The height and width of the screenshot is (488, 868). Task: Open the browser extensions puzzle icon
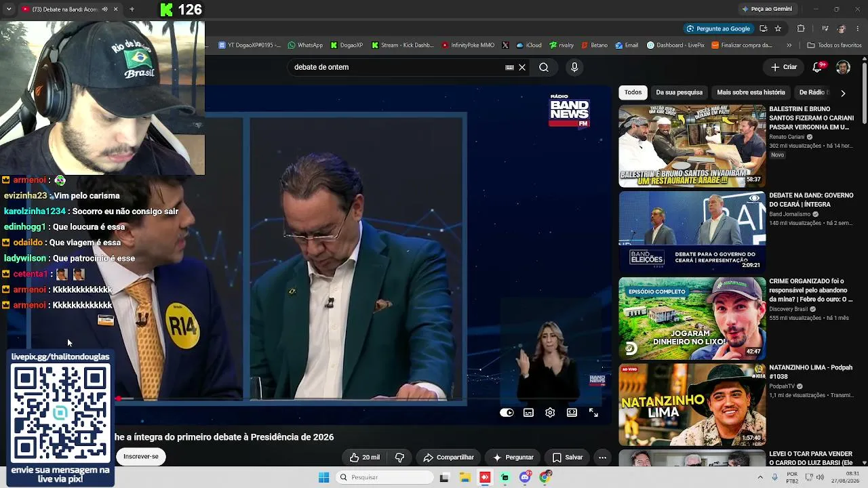pyautogui.click(x=801, y=28)
